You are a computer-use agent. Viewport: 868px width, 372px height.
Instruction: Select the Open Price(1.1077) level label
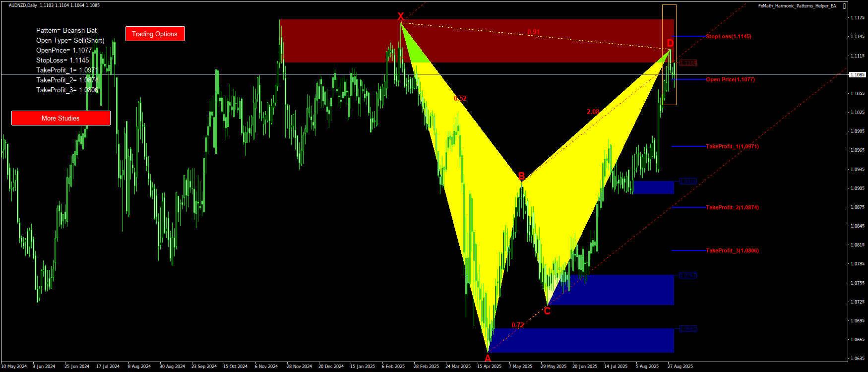[x=730, y=79]
